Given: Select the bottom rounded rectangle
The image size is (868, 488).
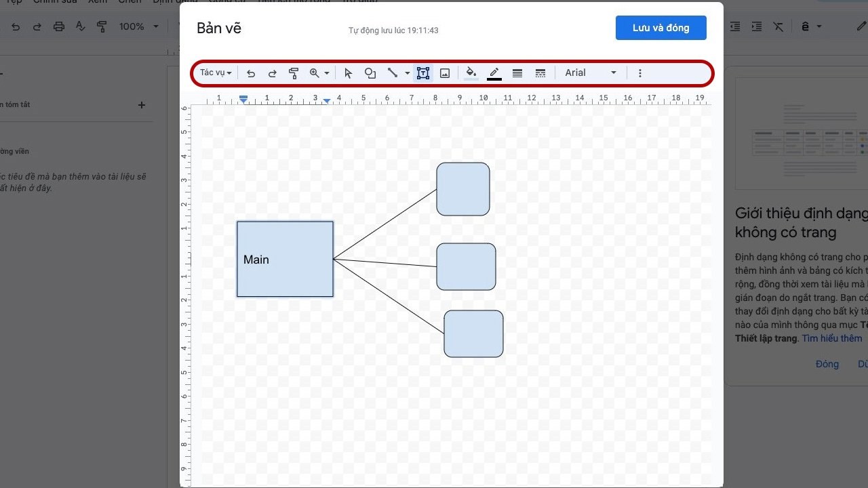Looking at the screenshot, I should coord(473,333).
